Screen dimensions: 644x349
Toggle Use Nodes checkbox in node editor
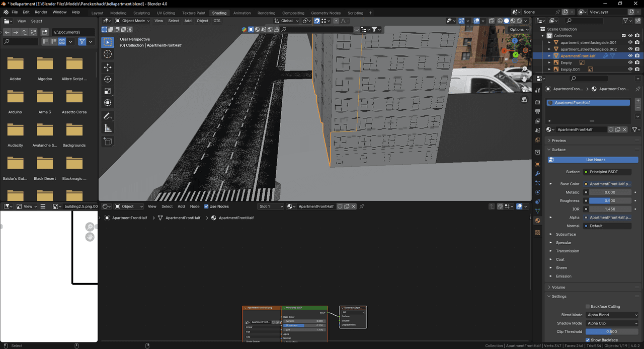point(206,206)
